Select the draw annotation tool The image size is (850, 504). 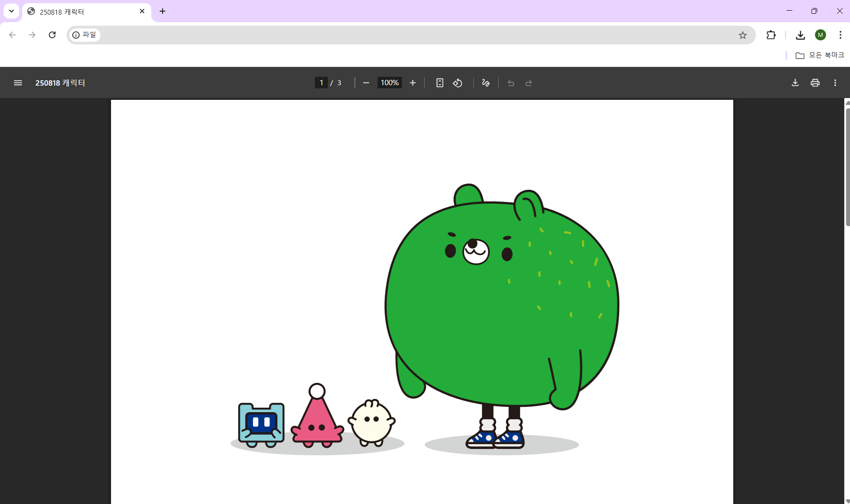click(486, 83)
